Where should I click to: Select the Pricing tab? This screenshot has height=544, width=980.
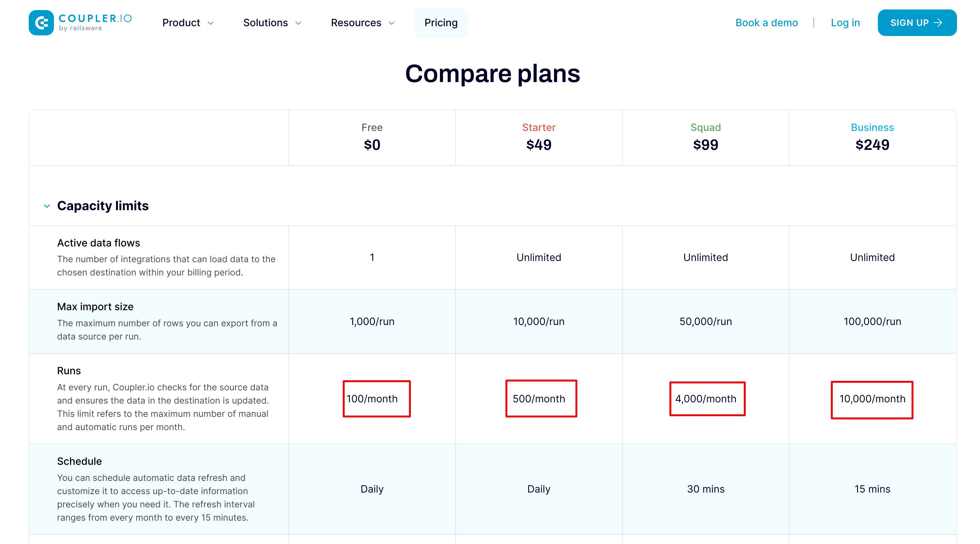coord(440,23)
